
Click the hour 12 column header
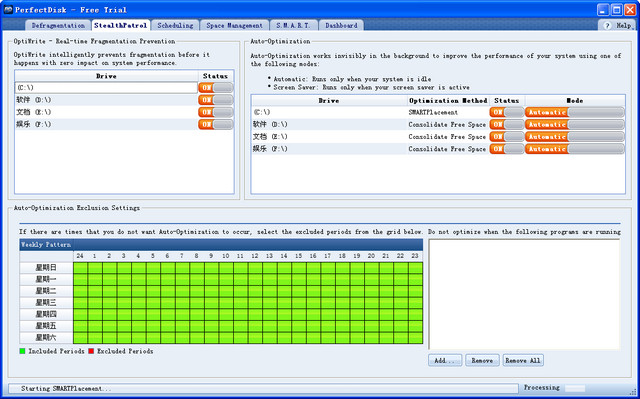point(255,256)
